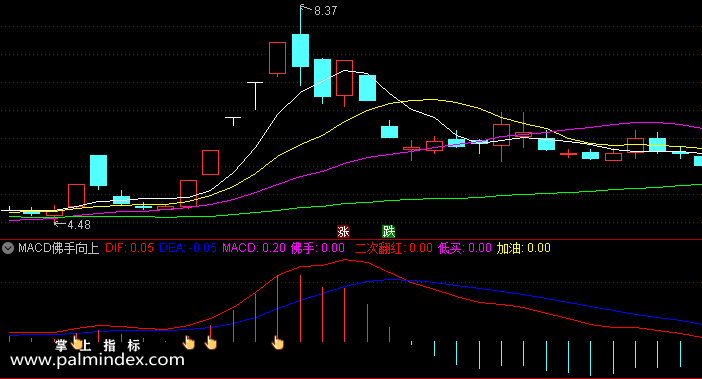
Task: Select the DIF: 0.05 readout
Action: [x=129, y=248]
